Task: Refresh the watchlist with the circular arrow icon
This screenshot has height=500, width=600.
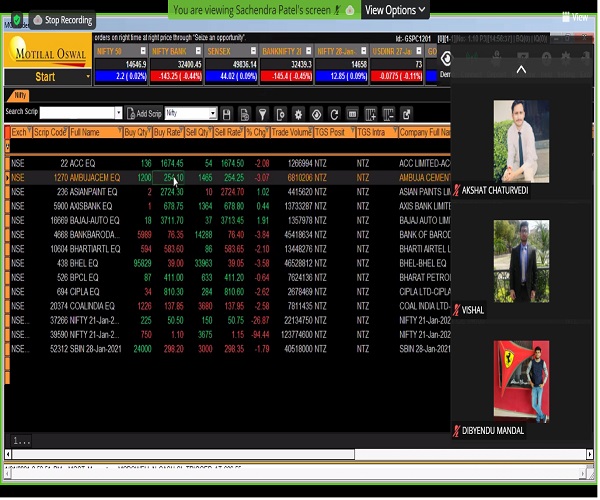Action: pos(334,114)
